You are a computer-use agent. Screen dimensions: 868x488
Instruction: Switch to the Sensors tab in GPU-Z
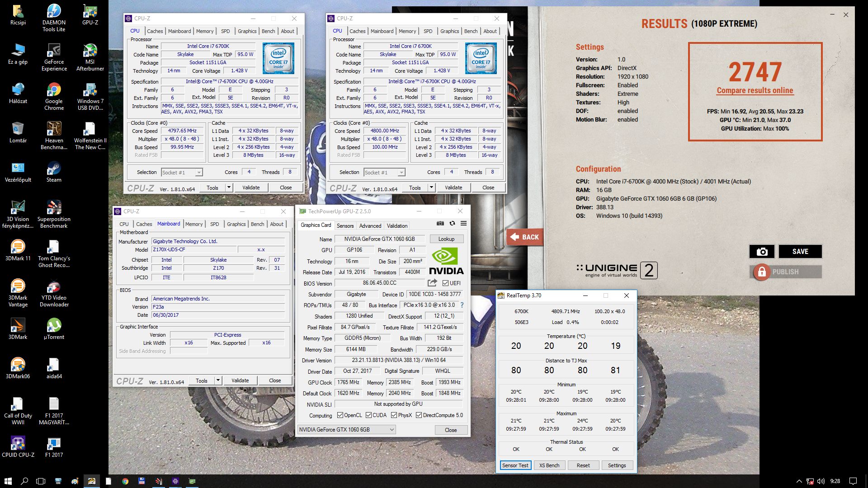tap(345, 225)
